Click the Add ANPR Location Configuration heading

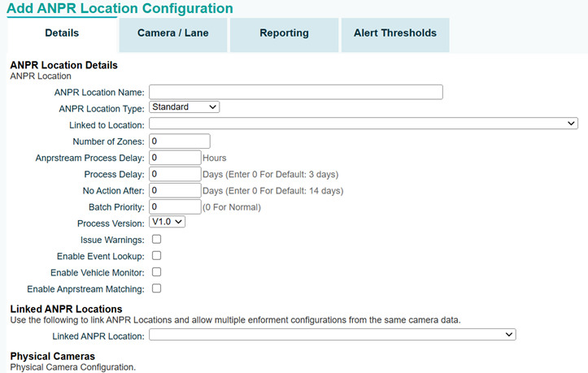click(x=120, y=8)
